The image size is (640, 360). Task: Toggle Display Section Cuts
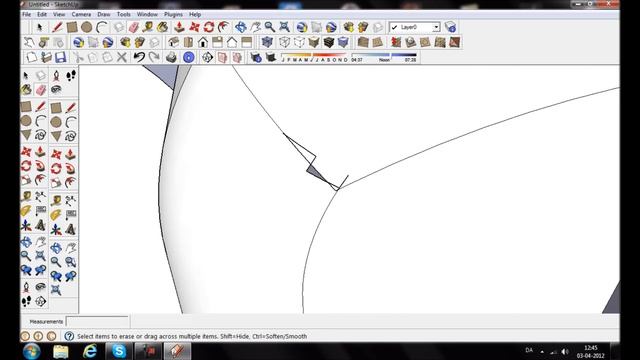point(237,57)
